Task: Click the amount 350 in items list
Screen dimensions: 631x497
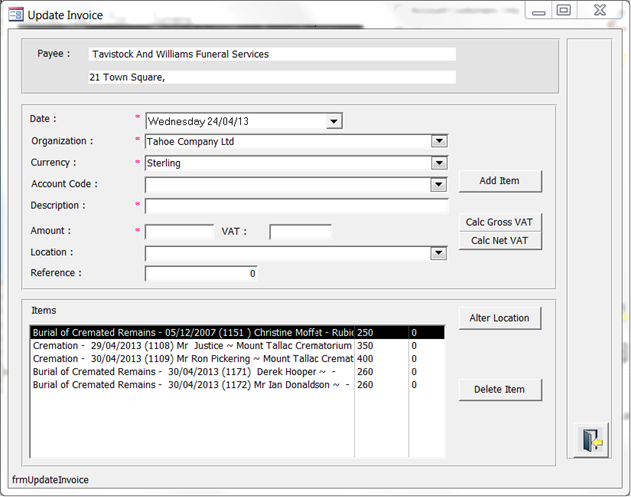Action: point(365,346)
